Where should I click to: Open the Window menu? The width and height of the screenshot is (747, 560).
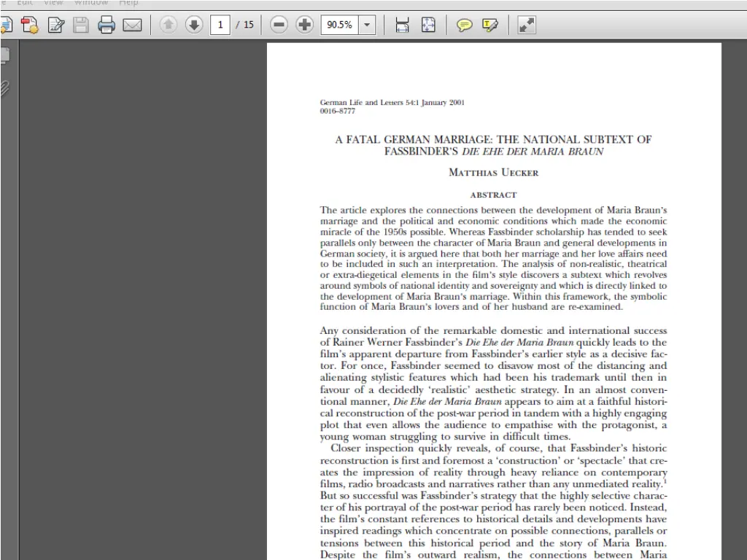[91, 3]
